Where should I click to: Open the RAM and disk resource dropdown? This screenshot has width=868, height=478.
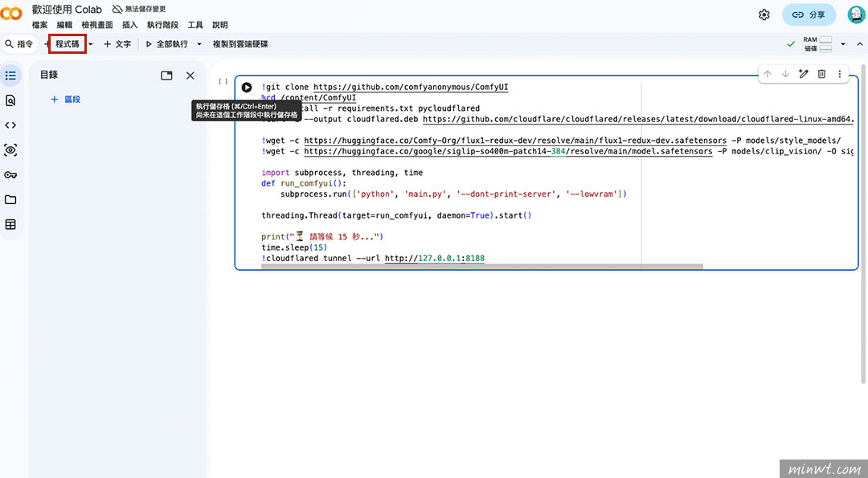tap(843, 44)
